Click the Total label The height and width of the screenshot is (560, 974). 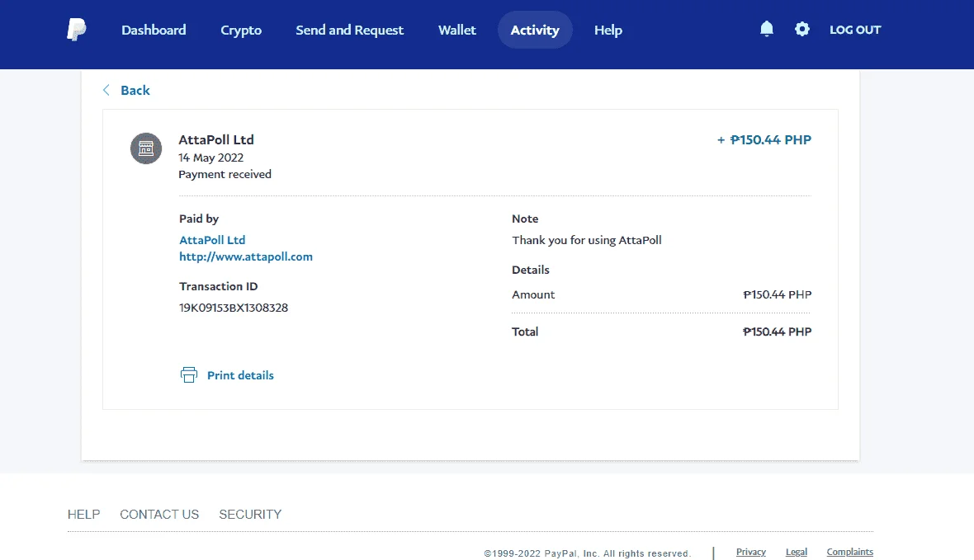(525, 332)
